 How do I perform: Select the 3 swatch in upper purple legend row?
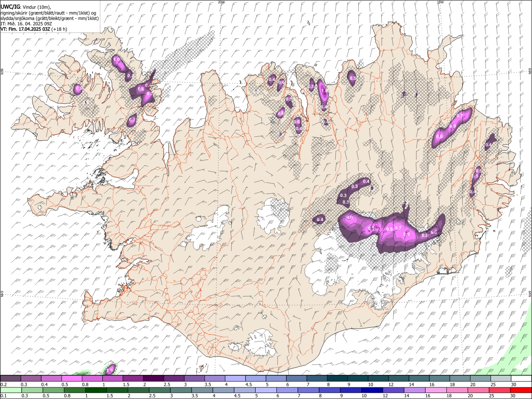point(195,378)
